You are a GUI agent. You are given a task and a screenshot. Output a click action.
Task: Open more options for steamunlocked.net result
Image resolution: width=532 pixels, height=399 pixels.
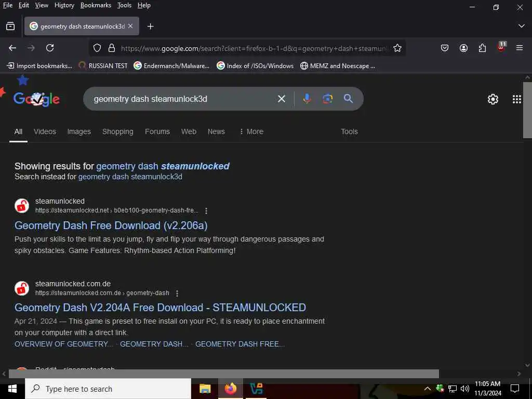(x=206, y=211)
